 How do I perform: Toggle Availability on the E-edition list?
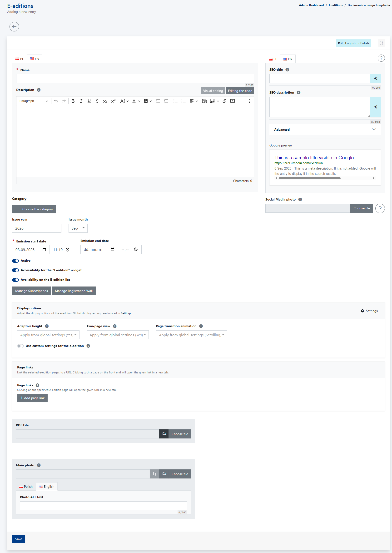(15, 280)
